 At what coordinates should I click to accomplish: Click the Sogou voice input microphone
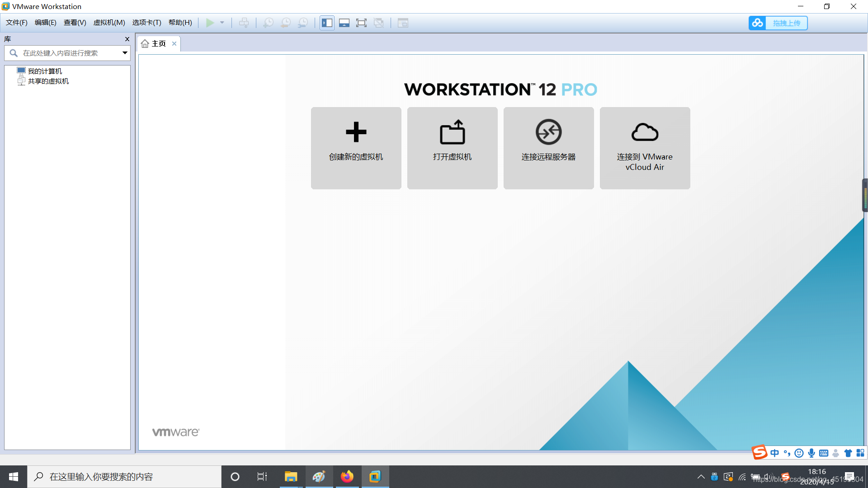click(811, 453)
